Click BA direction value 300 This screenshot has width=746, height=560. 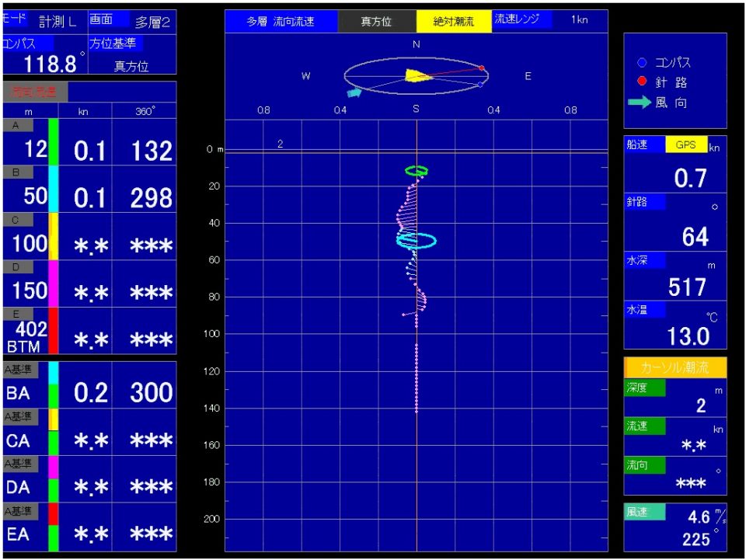[152, 392]
